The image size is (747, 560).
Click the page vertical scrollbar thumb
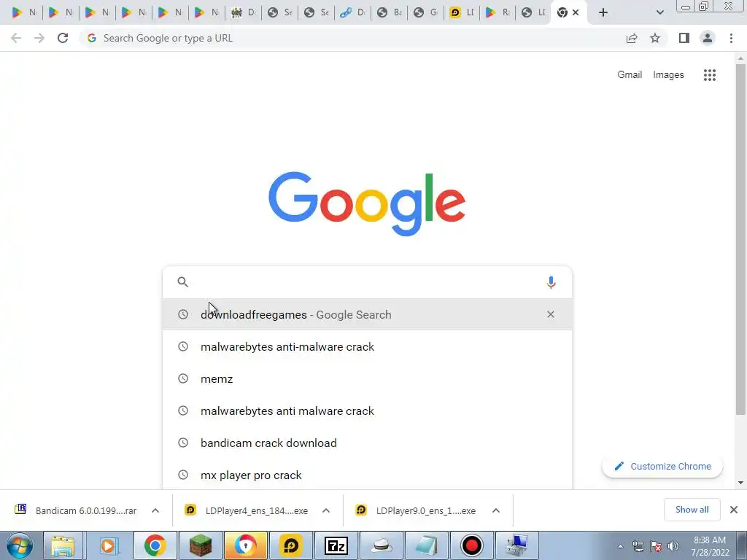(740, 238)
